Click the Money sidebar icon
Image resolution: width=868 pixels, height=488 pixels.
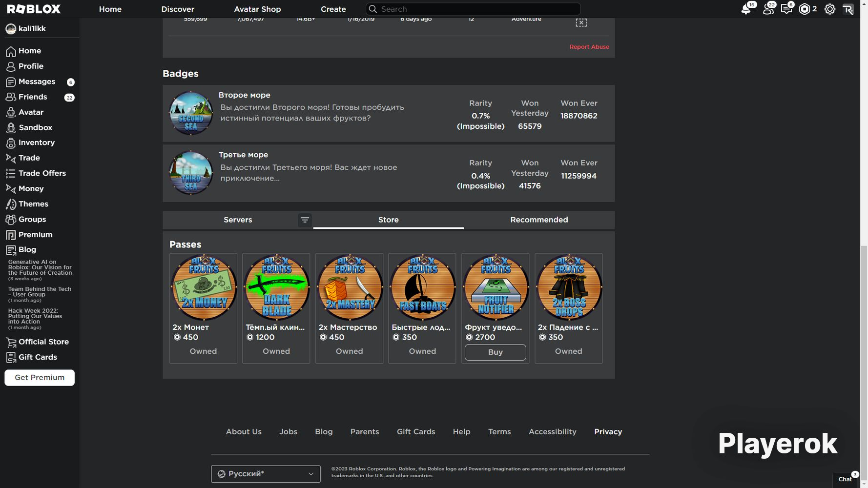(x=11, y=189)
